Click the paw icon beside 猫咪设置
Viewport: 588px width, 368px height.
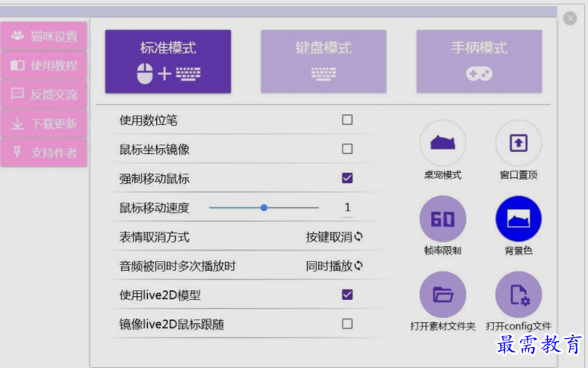tap(17, 35)
